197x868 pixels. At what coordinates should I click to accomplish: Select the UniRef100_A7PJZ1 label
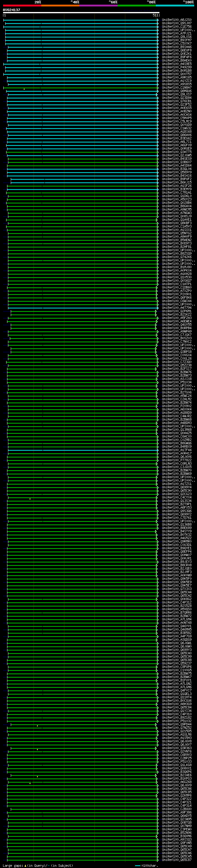(176, 33)
